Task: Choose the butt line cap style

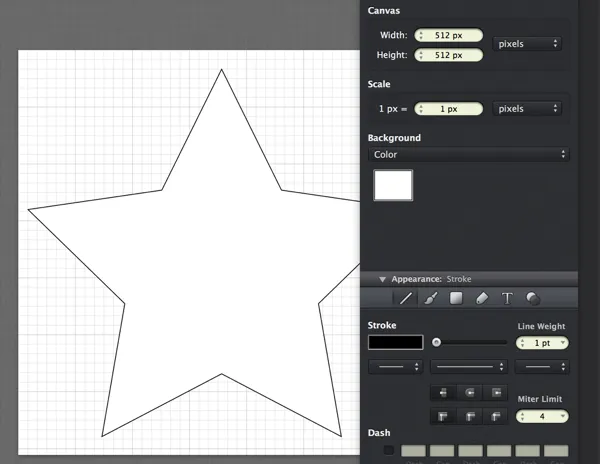Action: (x=441, y=392)
